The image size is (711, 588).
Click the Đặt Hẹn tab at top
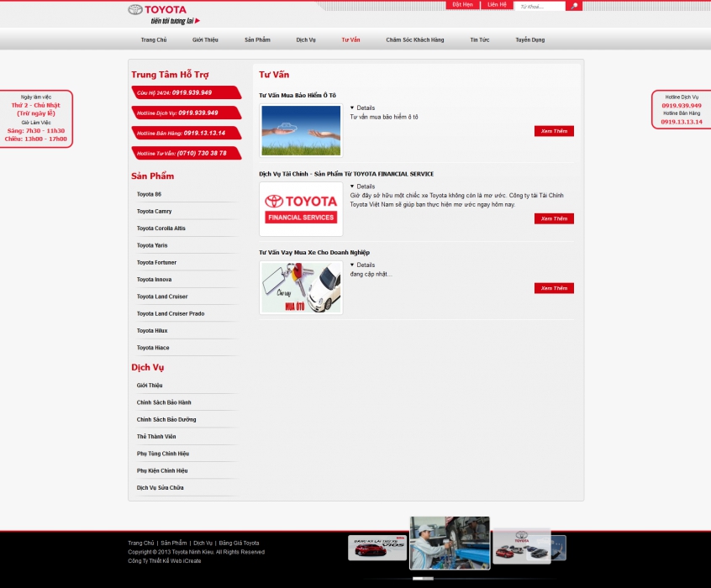click(462, 5)
